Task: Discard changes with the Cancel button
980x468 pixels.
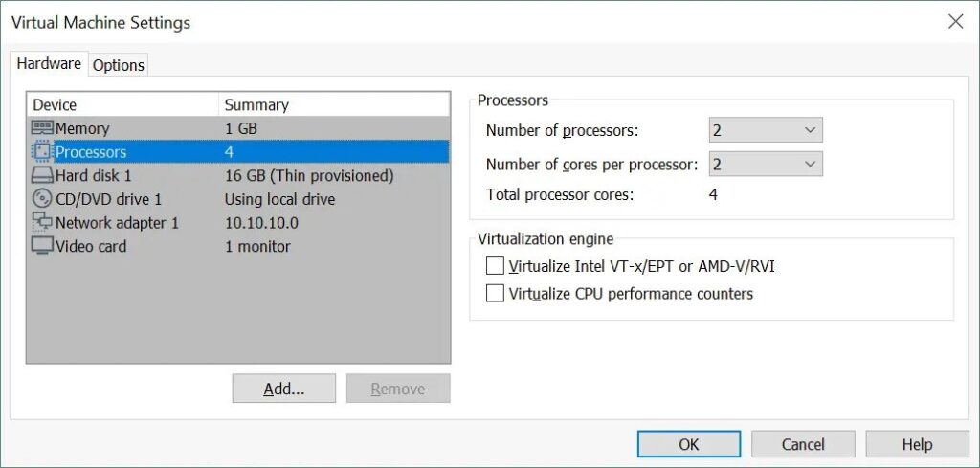Action: 803,444
